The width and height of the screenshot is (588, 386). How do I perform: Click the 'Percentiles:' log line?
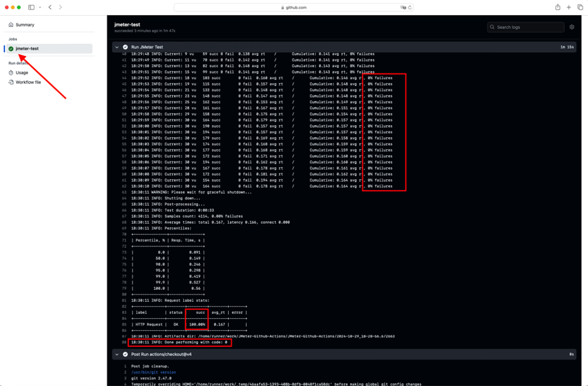click(161, 228)
